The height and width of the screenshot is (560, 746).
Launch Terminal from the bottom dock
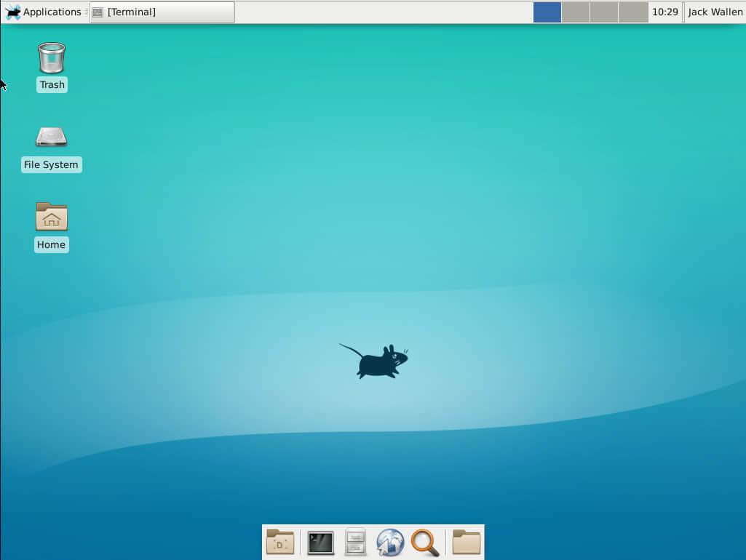click(320, 542)
